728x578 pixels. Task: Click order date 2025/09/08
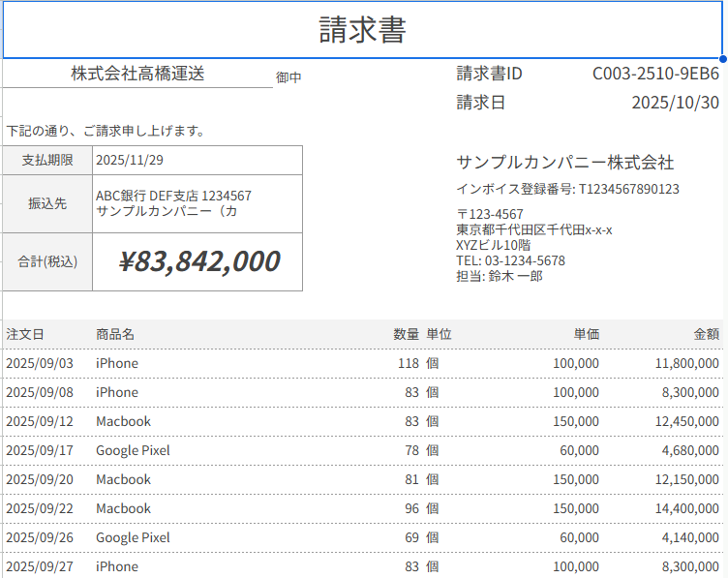(40, 392)
